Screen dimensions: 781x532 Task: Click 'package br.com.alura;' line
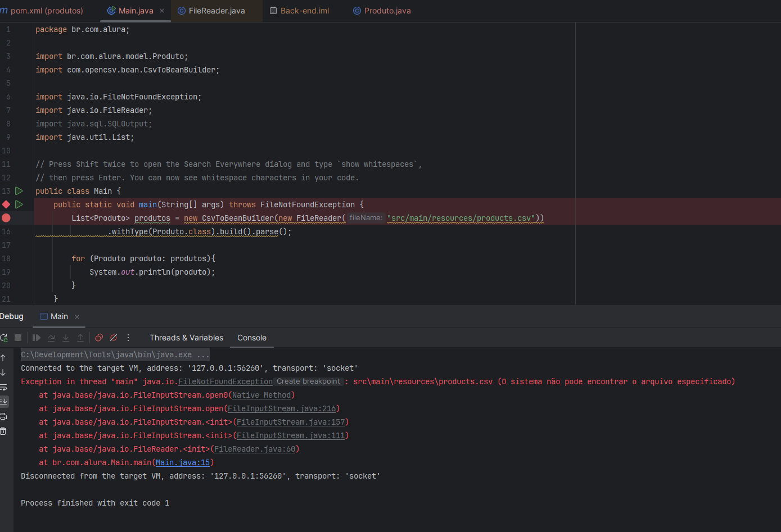(x=83, y=29)
